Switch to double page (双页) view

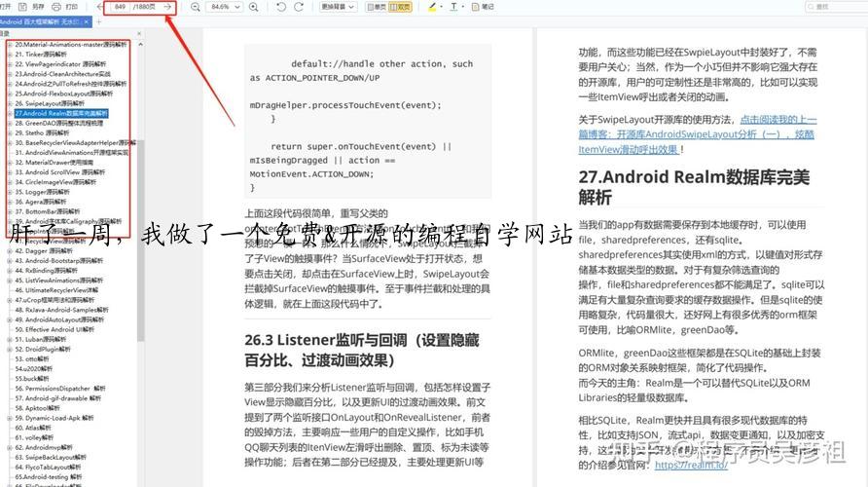pos(400,7)
